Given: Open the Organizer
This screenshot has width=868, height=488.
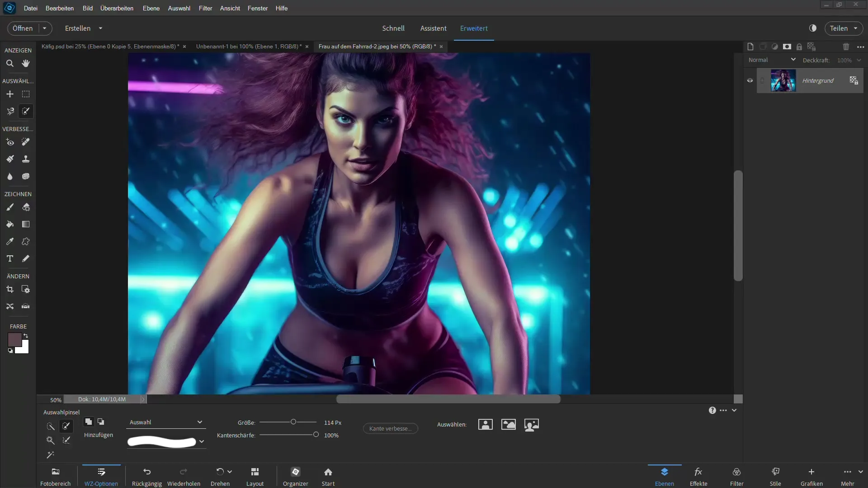Looking at the screenshot, I should point(296,476).
